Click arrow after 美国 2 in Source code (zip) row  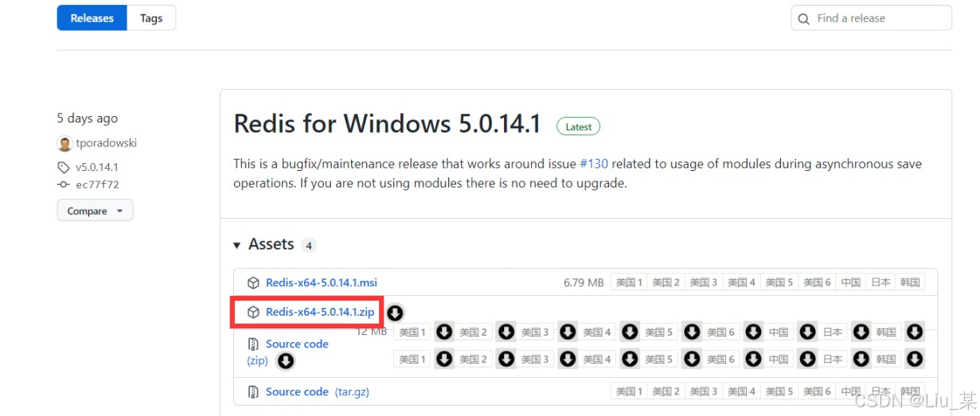506,359
